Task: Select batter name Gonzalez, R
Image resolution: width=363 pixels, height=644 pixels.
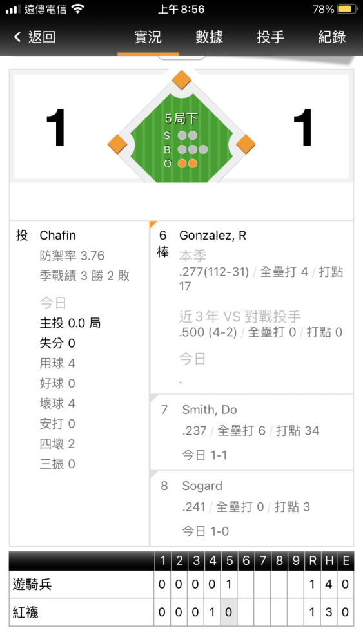Action: coord(213,235)
